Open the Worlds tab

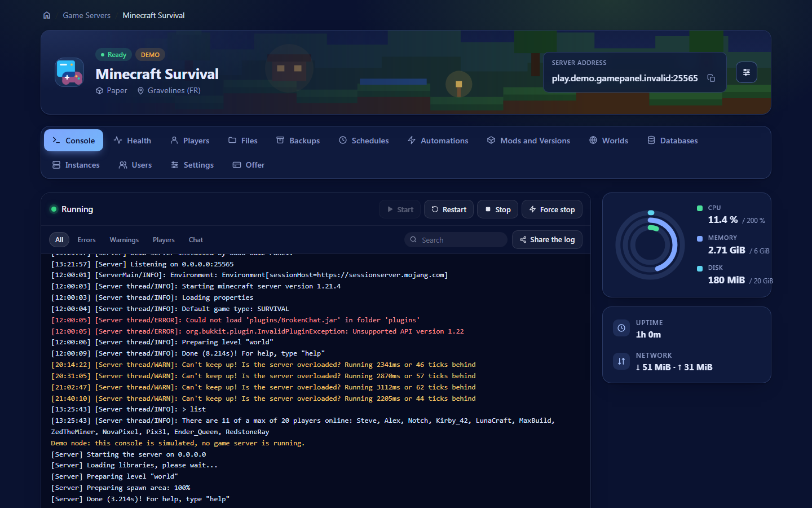(x=609, y=141)
